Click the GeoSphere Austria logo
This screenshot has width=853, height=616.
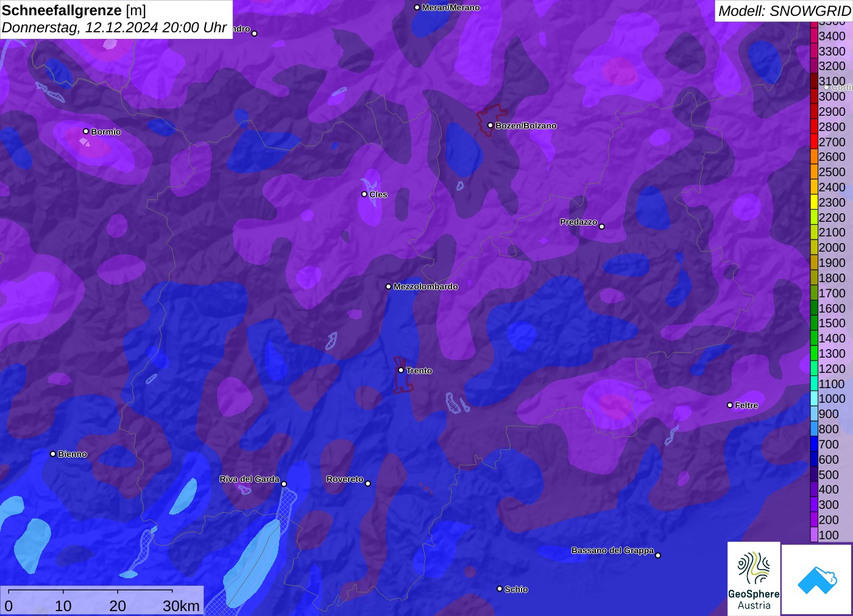(x=754, y=579)
